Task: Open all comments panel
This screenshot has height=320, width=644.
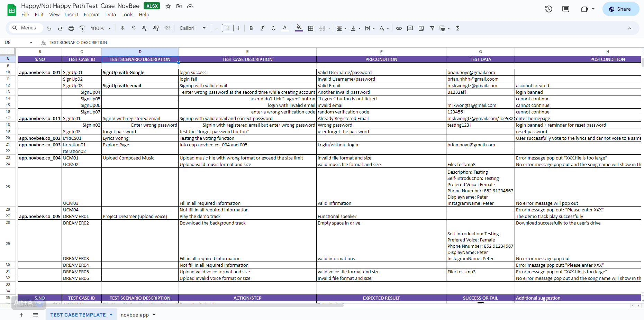Action: coord(566,9)
